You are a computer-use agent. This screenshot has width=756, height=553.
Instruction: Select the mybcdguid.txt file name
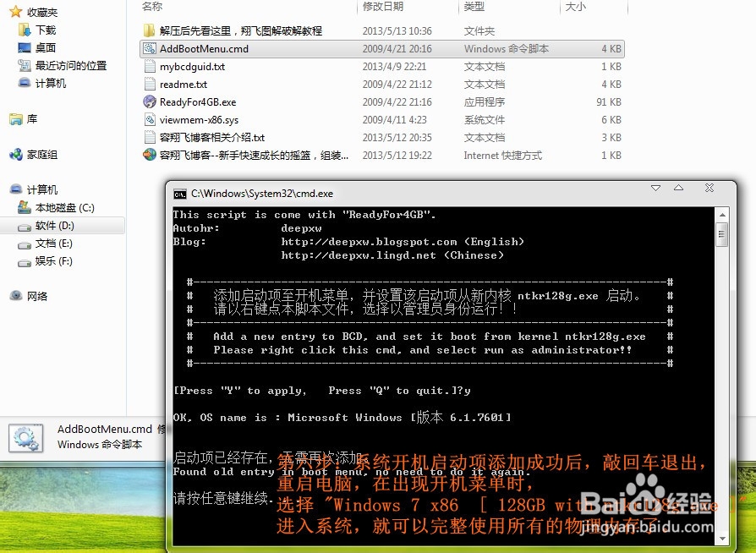coord(192,67)
